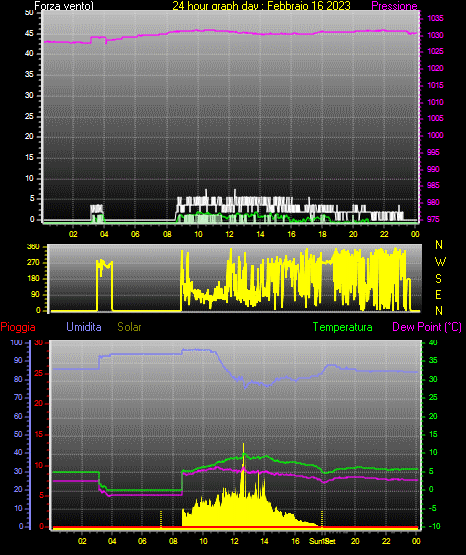Click the olive 'Solar' legend label
Viewport: 466px width, 555px height.
point(129,327)
